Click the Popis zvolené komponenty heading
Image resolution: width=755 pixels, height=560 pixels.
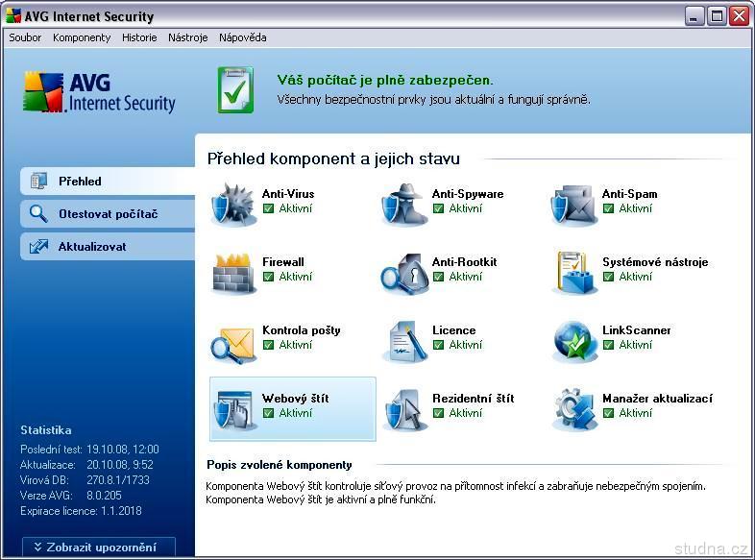(x=280, y=465)
